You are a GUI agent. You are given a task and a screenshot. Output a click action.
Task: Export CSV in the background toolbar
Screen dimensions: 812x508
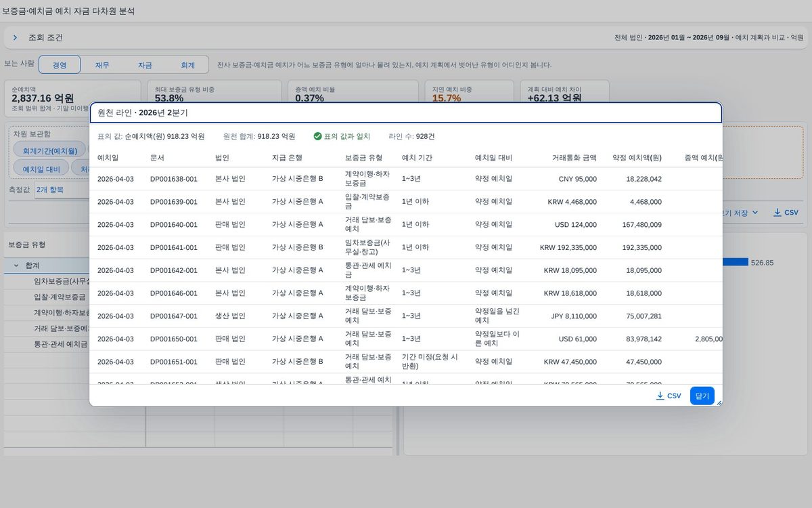[786, 213]
